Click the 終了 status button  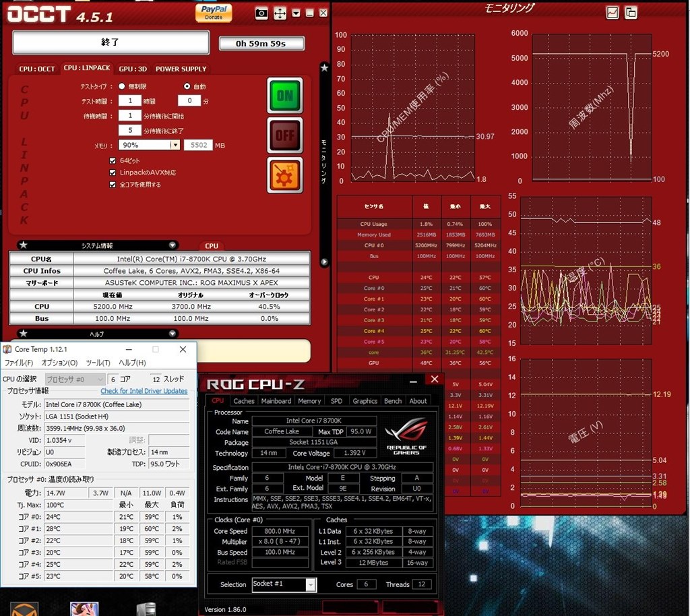[x=111, y=42]
